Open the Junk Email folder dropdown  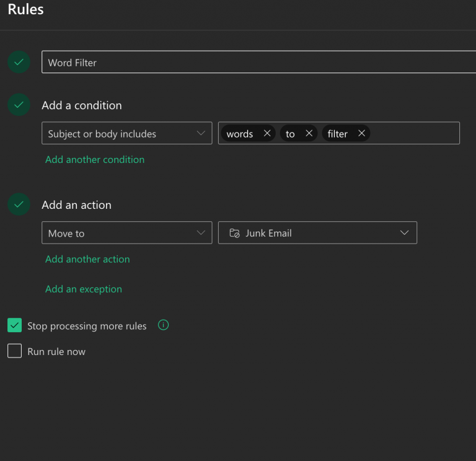[317, 233]
